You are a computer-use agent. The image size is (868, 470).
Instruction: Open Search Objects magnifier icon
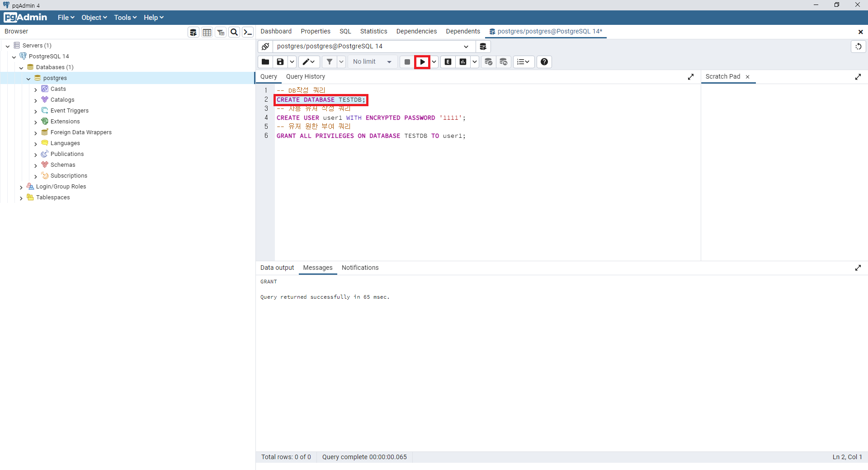coord(234,32)
